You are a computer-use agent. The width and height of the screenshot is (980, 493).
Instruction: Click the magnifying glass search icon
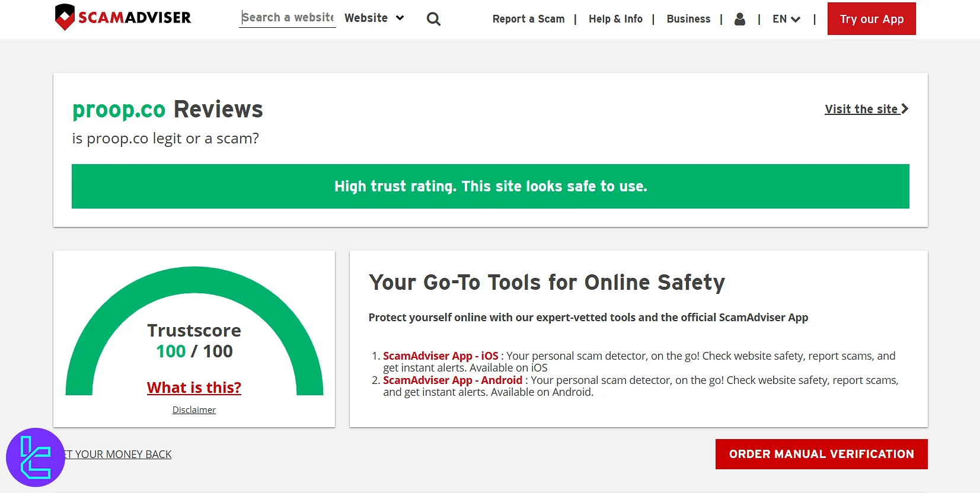point(433,19)
